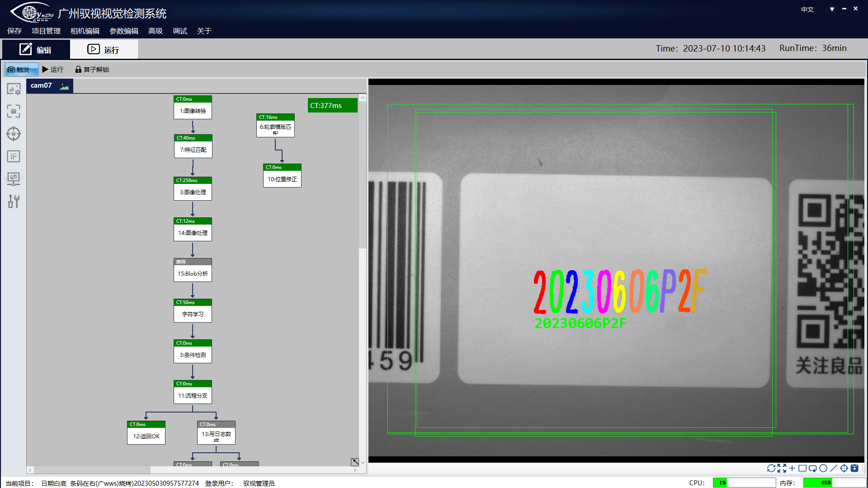868x488 pixels.
Task: Open the wrench tools sidebar icon
Action: [14, 202]
